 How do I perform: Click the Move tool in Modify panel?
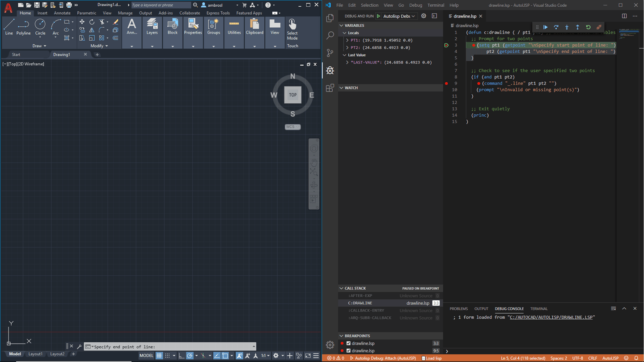(82, 21)
